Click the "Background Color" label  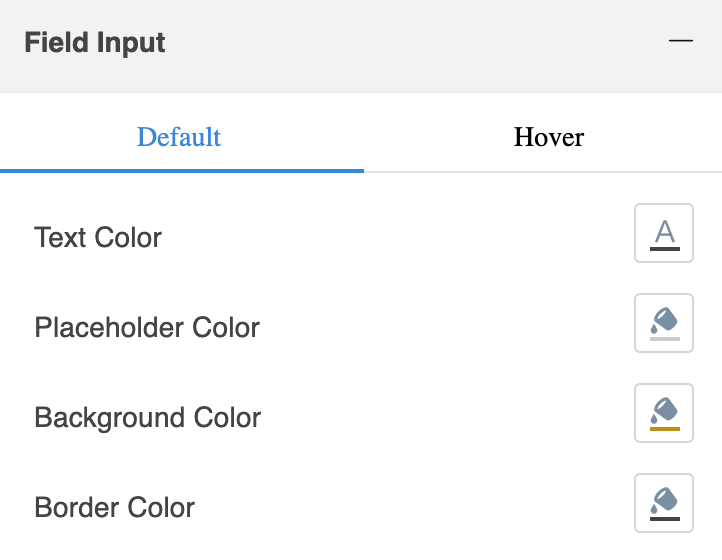pyautogui.click(x=148, y=418)
